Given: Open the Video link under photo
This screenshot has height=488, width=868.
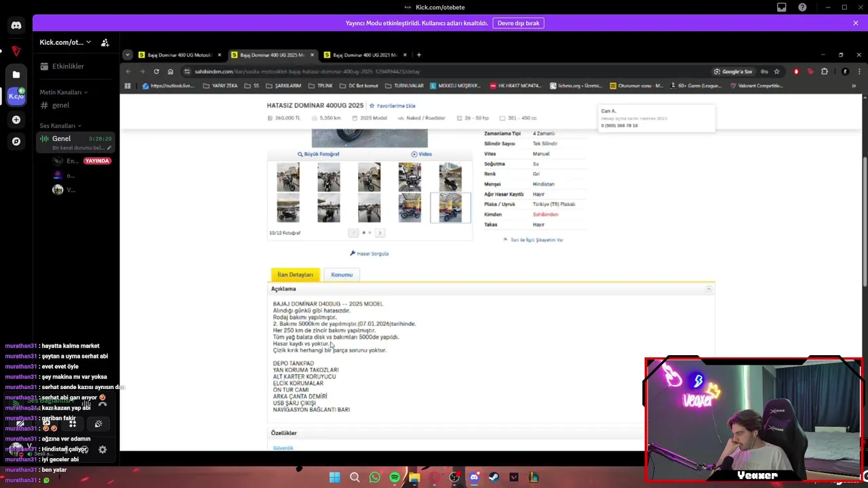Looking at the screenshot, I should pos(421,154).
